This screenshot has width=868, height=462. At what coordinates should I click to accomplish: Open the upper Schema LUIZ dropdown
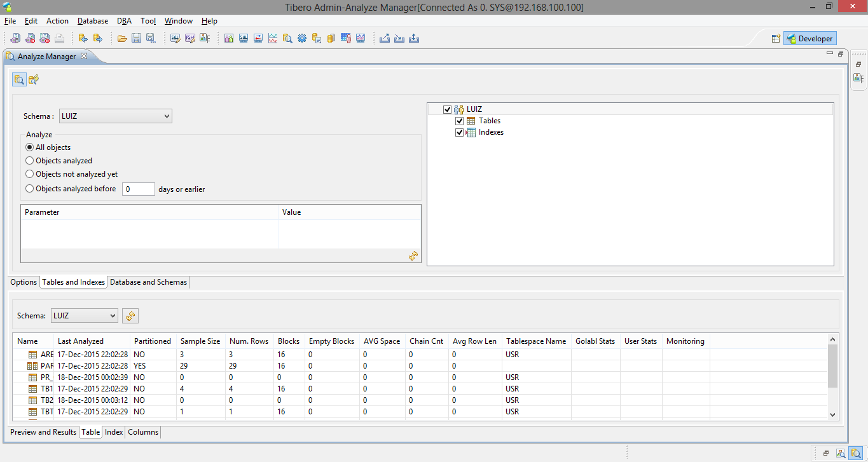tap(115, 116)
